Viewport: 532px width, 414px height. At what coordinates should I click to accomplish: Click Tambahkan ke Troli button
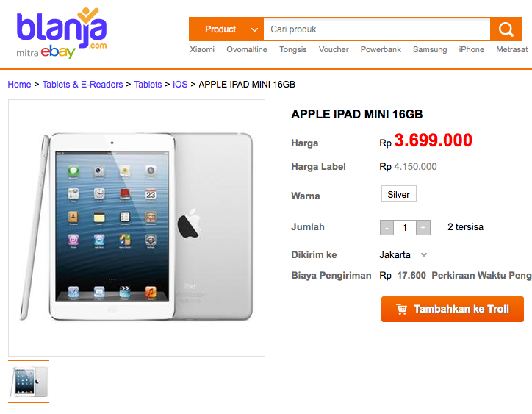(x=453, y=309)
